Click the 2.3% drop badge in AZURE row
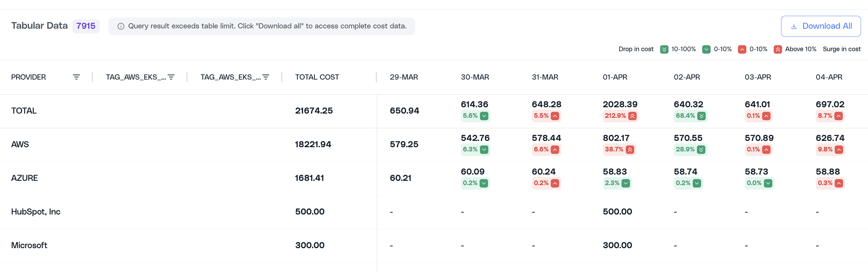 pyautogui.click(x=617, y=183)
